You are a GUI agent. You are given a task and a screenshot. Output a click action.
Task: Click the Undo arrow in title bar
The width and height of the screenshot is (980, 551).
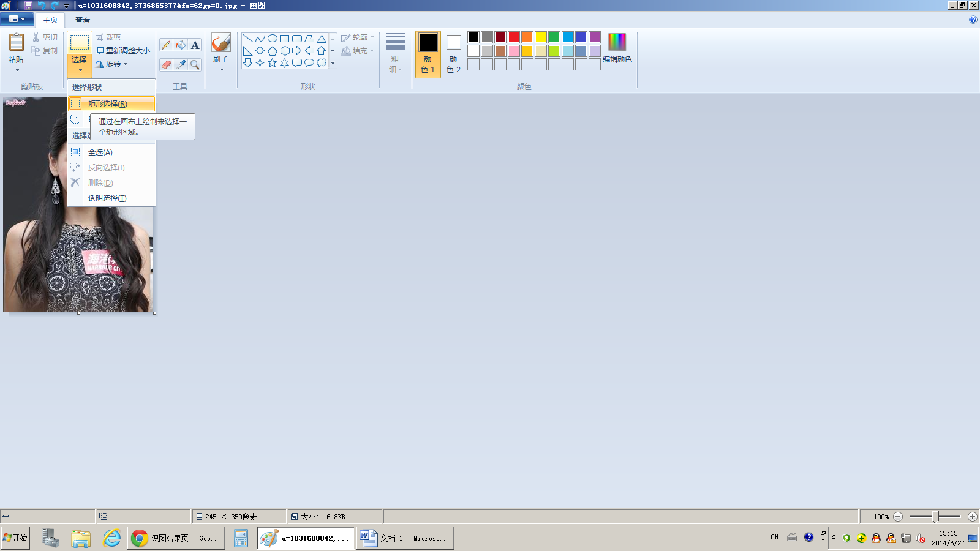pyautogui.click(x=42, y=6)
